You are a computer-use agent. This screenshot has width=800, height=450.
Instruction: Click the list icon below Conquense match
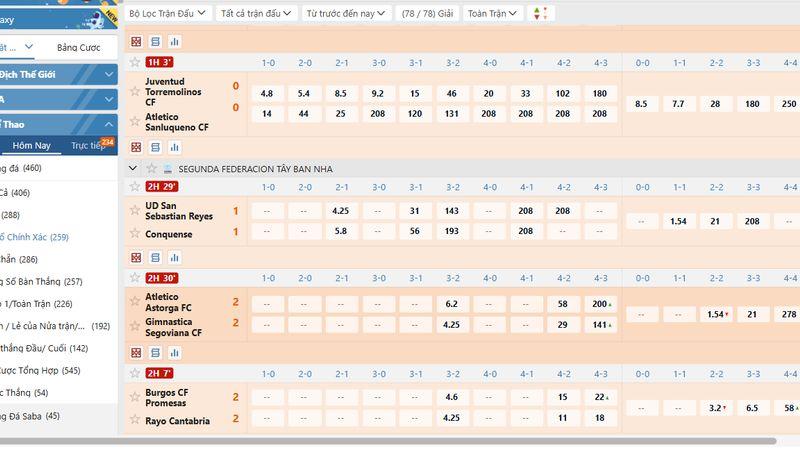[155, 257]
